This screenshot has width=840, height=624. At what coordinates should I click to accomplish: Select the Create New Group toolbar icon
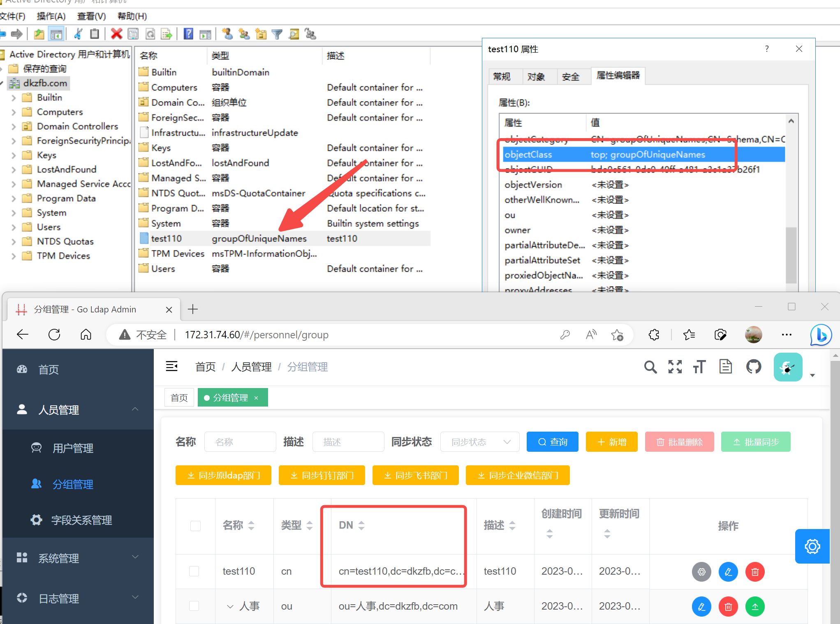pyautogui.click(x=244, y=34)
